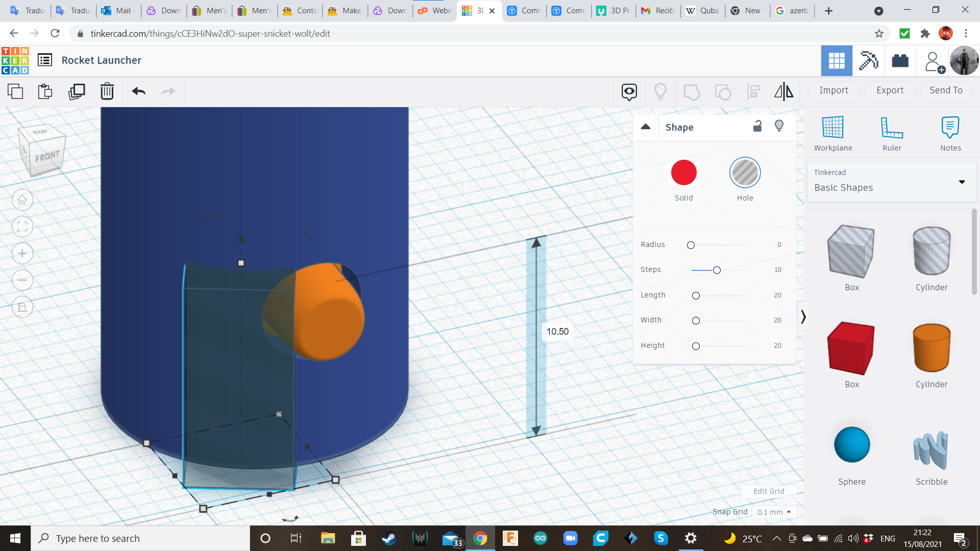Select the Ruler tool
The image size is (980, 551).
pos(892,133)
